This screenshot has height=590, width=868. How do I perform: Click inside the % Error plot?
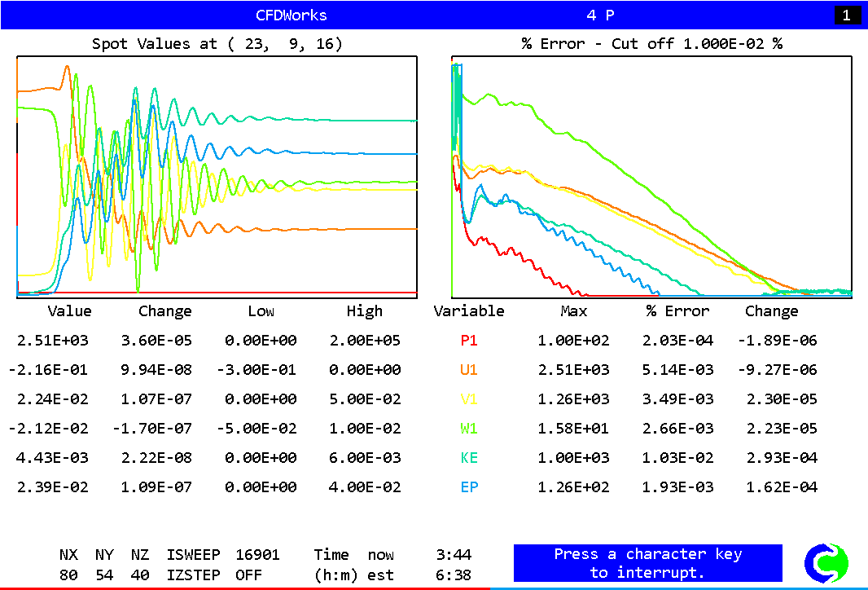point(651,176)
